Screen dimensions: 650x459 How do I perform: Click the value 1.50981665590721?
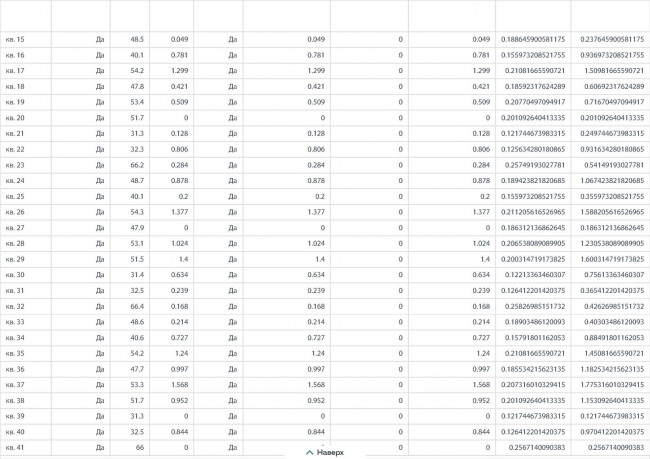(x=614, y=71)
